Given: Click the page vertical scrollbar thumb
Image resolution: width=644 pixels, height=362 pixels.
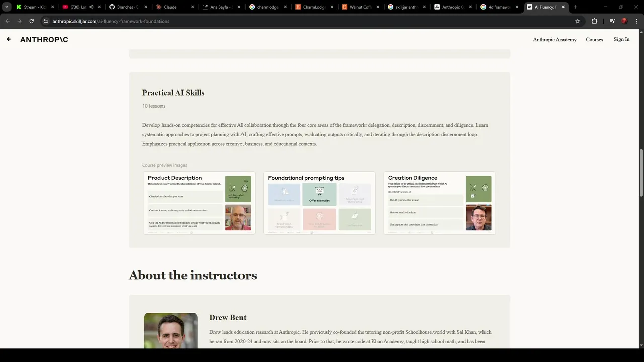Looking at the screenshot, I should click(641, 173).
